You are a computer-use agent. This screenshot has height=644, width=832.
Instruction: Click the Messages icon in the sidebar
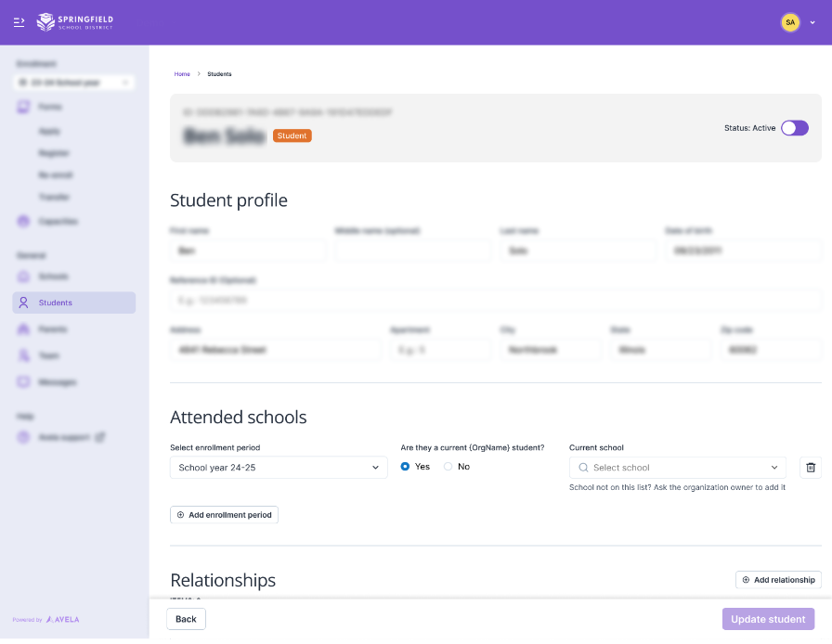(23, 382)
